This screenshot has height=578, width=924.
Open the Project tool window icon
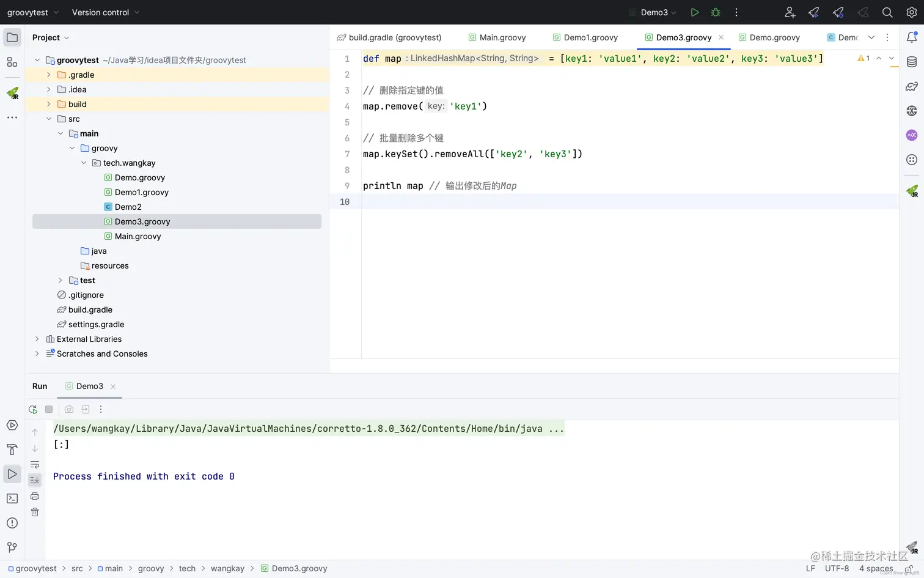click(x=12, y=37)
